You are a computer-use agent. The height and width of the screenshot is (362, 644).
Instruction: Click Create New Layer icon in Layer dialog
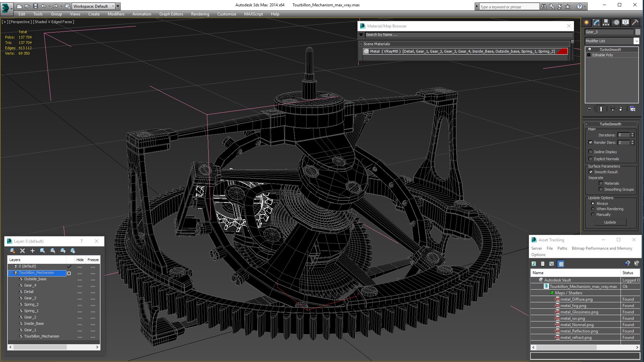12,251
